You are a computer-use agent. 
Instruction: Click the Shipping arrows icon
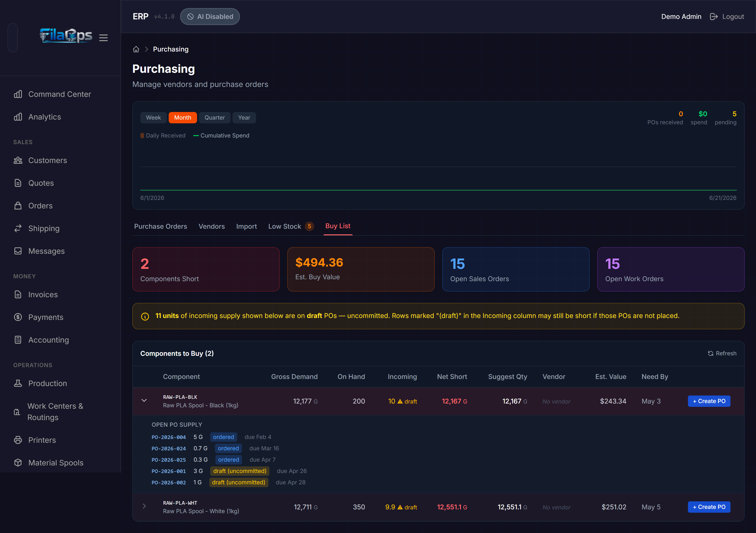coord(18,228)
